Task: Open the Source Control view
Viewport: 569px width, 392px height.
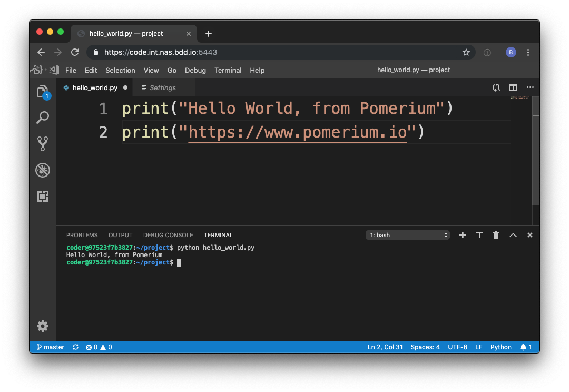Action: [43, 143]
